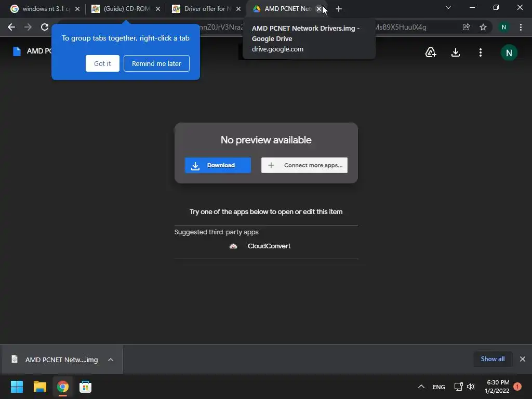Screen dimensions: 532x399
Task: Click the ENG language indicator
Action: click(x=438, y=387)
